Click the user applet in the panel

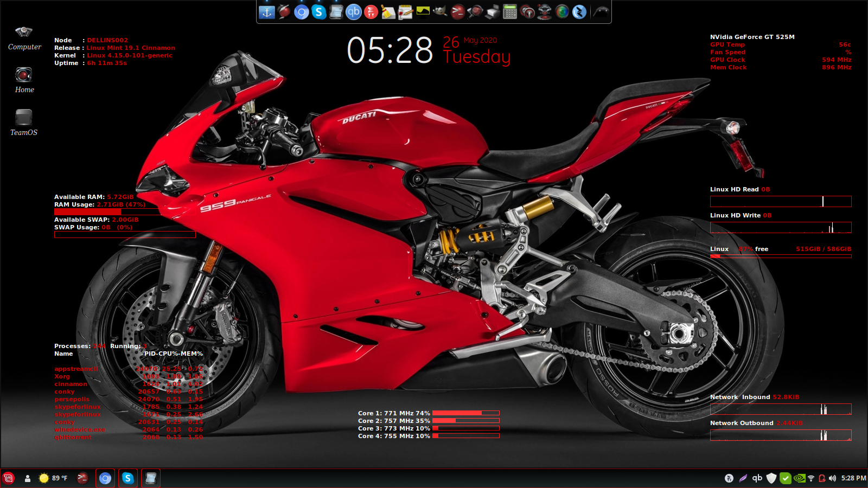pyautogui.click(x=27, y=478)
